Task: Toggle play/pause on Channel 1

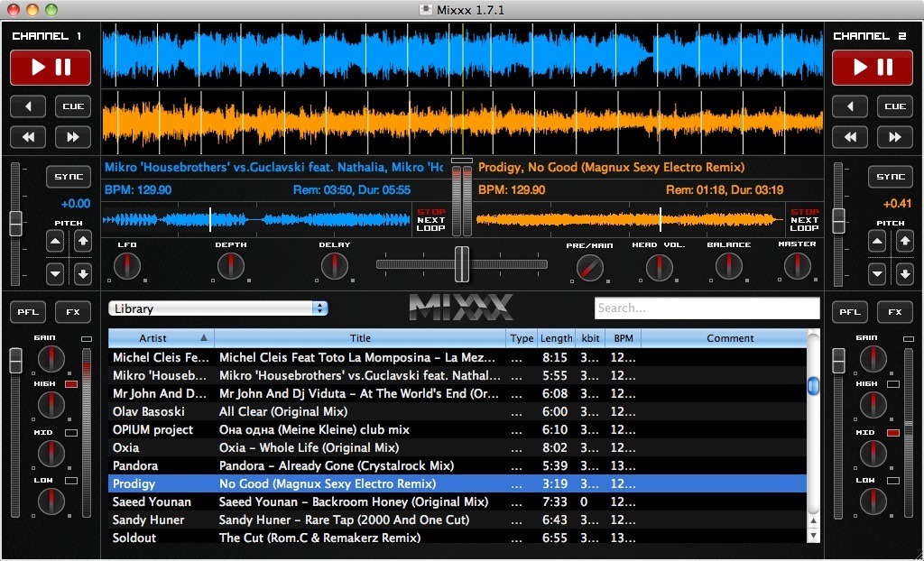Action: coord(51,67)
